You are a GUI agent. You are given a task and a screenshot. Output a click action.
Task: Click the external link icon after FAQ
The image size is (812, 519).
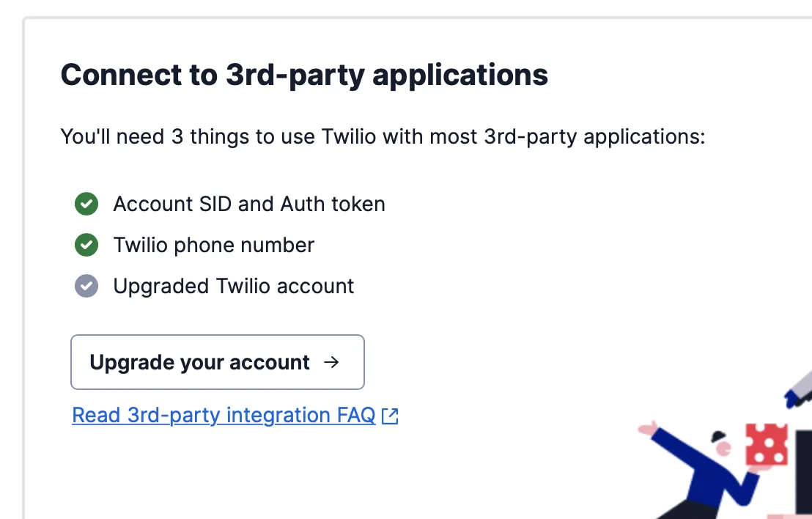pyautogui.click(x=390, y=416)
